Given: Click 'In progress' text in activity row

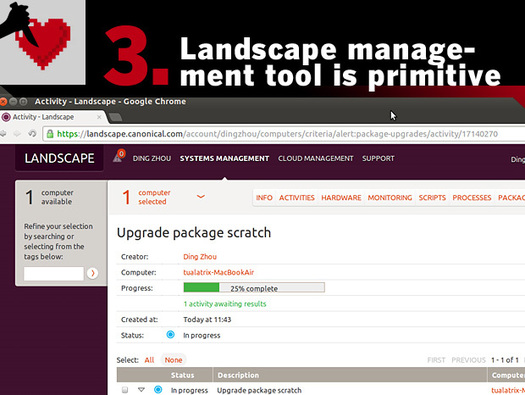Looking at the screenshot, I should 190,390.
